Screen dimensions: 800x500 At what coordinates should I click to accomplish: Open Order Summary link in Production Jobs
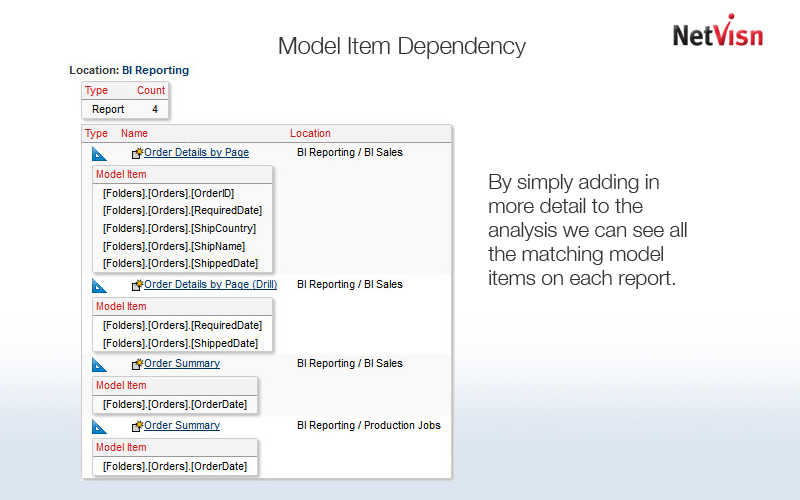pos(182,426)
